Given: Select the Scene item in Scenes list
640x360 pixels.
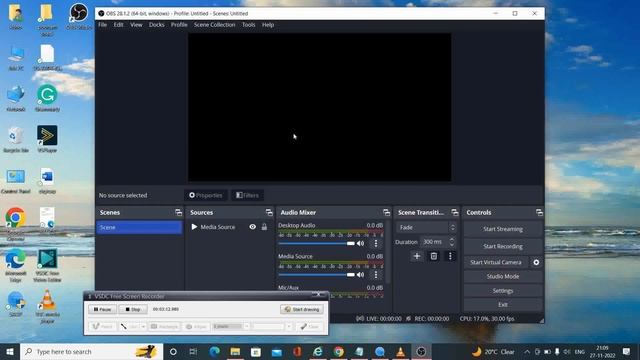Looking at the screenshot, I should click(x=139, y=227).
